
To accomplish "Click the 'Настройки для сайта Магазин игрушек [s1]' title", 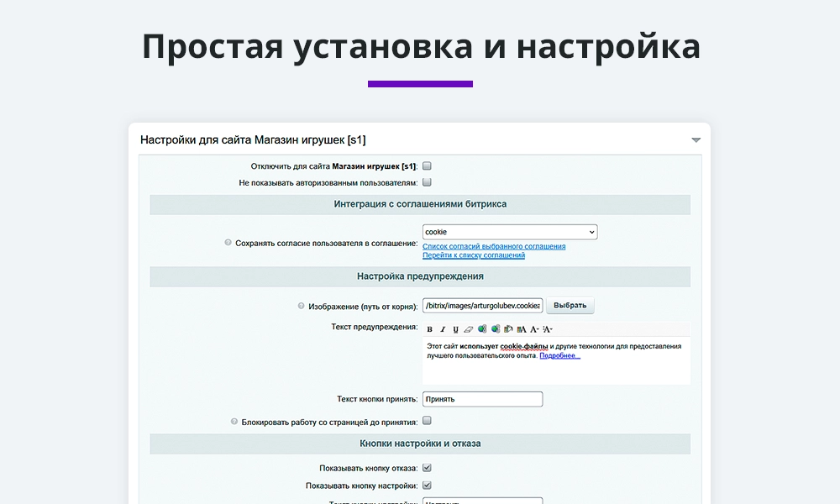I will click(x=253, y=140).
